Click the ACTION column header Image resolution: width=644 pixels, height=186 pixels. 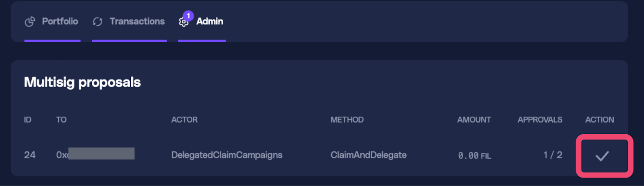coord(599,120)
